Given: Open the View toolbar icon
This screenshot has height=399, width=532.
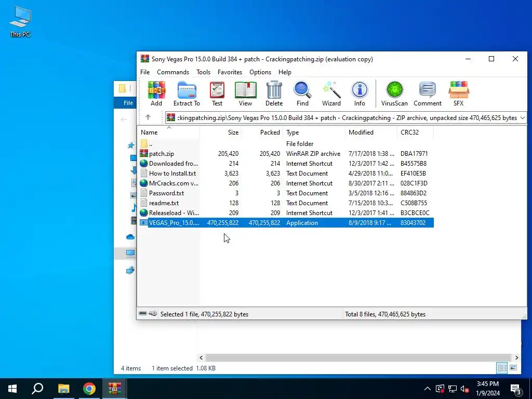Looking at the screenshot, I should coord(245,94).
